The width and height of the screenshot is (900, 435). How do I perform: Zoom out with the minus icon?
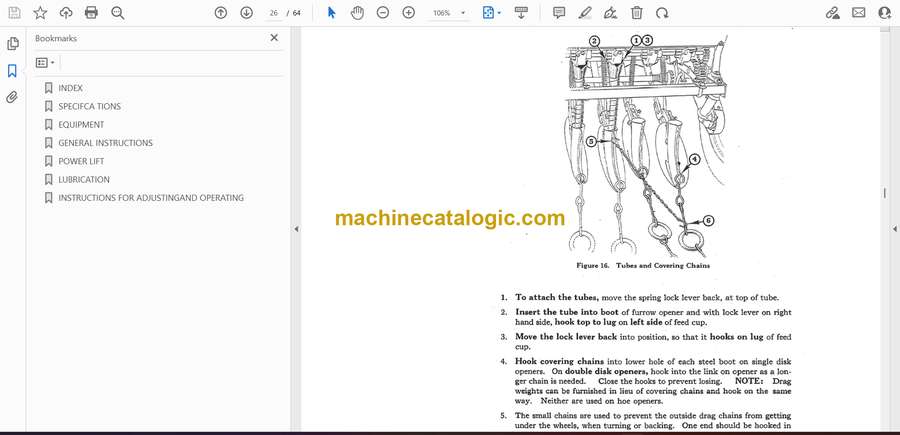(x=383, y=13)
